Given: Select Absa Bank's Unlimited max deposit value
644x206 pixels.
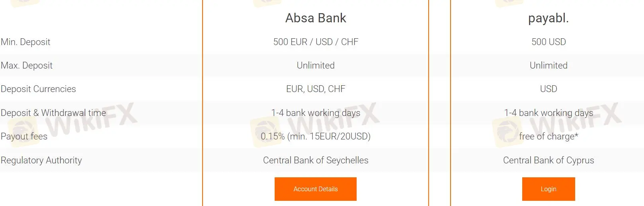Looking at the screenshot, I should [316, 65].
